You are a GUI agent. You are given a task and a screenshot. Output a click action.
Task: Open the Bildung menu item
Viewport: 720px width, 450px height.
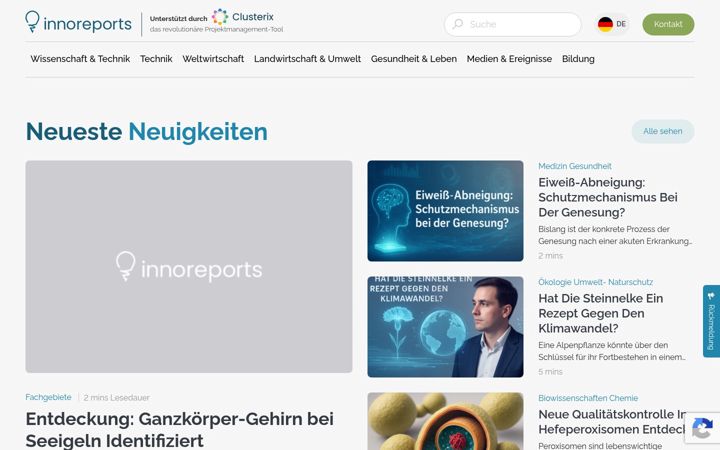(x=578, y=59)
